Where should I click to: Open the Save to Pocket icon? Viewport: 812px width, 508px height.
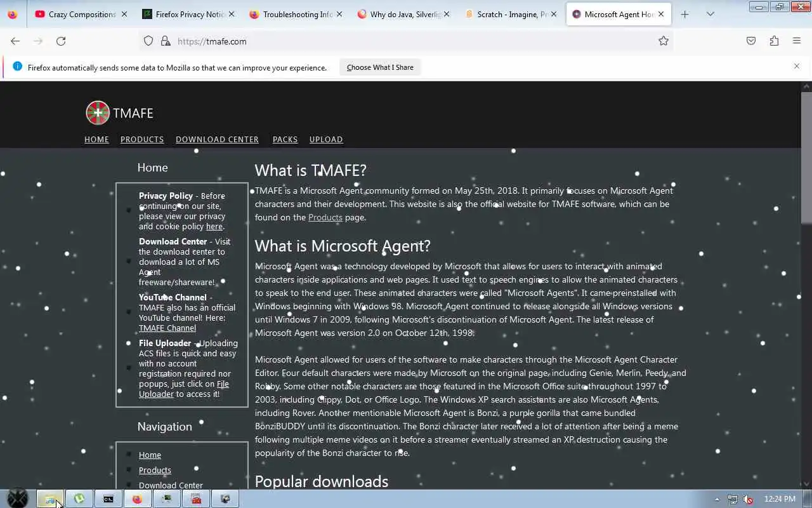pyautogui.click(x=751, y=41)
